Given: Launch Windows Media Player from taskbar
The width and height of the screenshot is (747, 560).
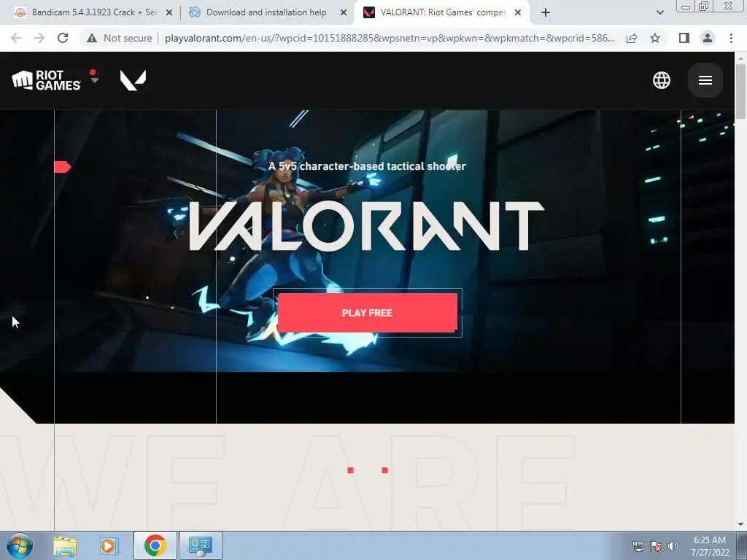Looking at the screenshot, I should pyautogui.click(x=109, y=545).
